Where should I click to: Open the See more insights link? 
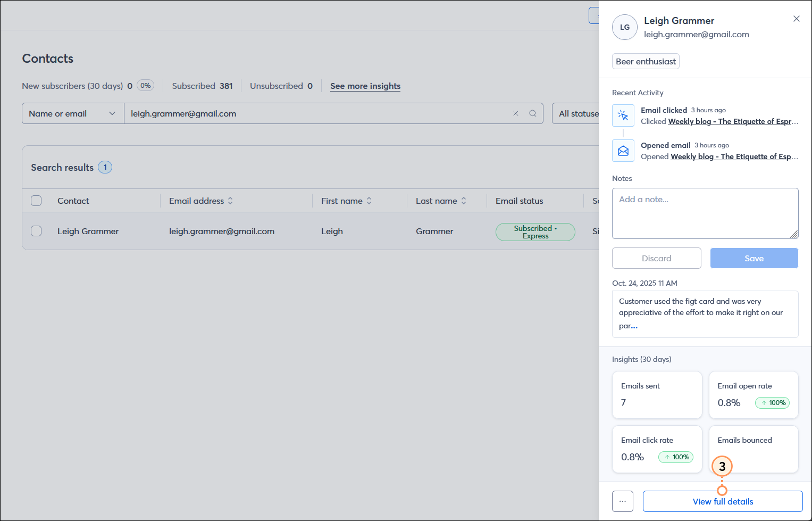pos(365,86)
